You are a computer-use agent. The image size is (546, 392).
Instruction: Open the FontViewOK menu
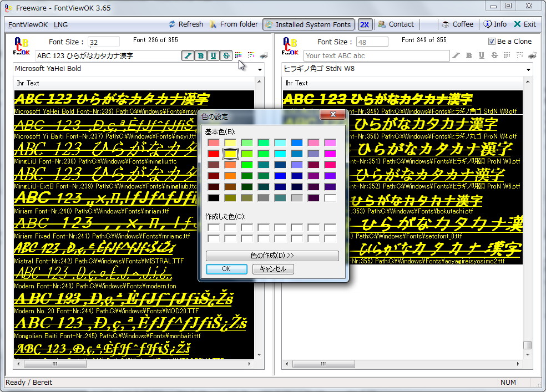28,25
